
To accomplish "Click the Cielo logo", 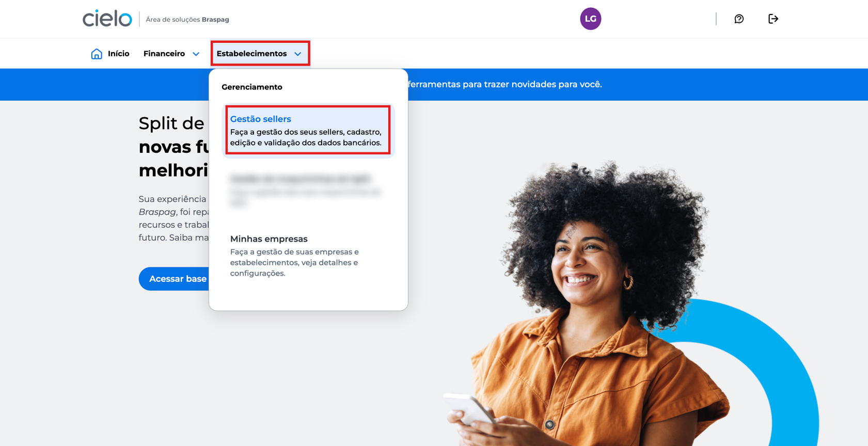I will coord(107,19).
